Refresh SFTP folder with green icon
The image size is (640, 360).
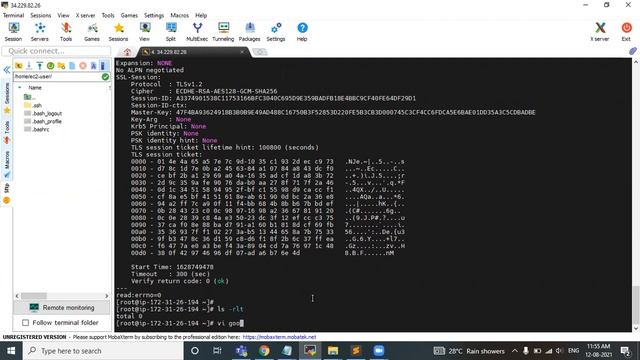tap(50, 66)
